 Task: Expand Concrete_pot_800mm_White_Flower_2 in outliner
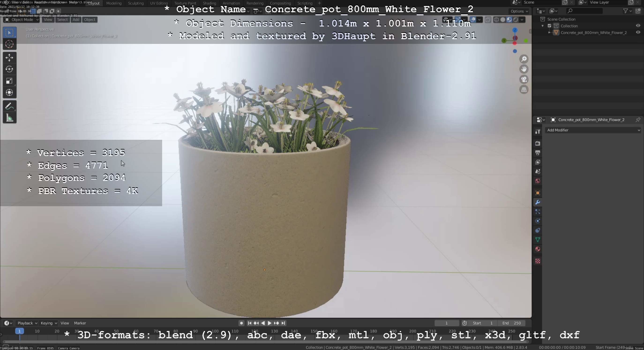coord(549,33)
